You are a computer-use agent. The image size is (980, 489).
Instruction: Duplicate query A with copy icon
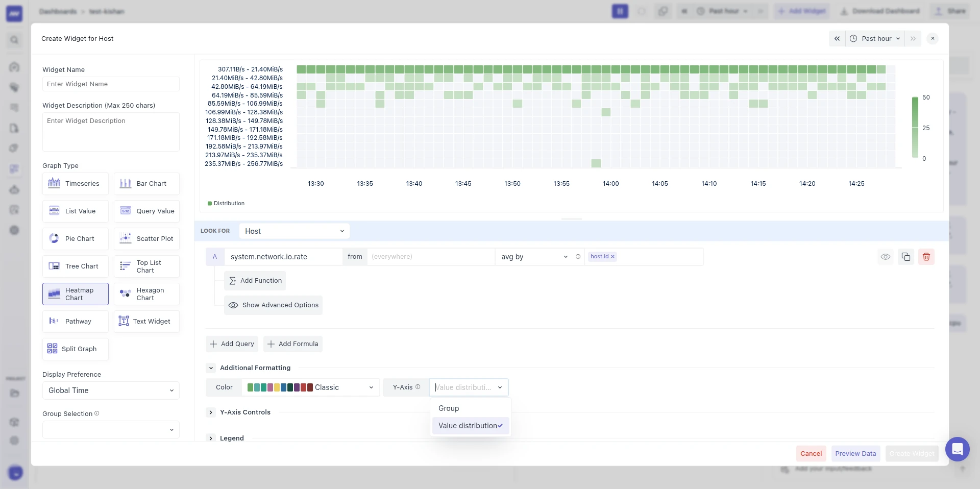[x=906, y=257]
